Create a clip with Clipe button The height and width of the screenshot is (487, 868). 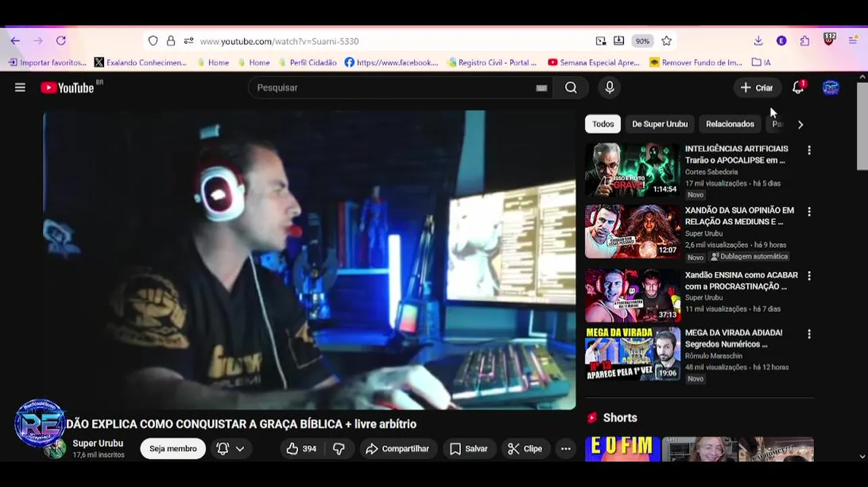click(x=525, y=448)
